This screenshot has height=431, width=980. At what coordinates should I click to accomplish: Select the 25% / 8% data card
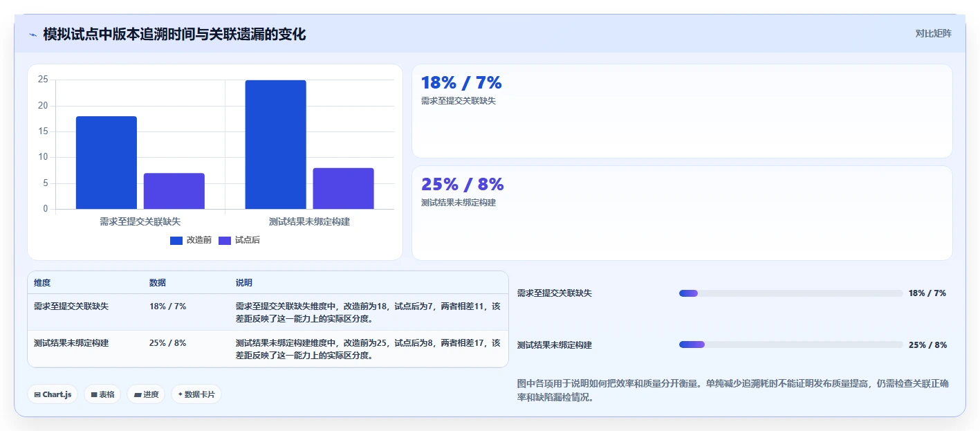[682, 213]
